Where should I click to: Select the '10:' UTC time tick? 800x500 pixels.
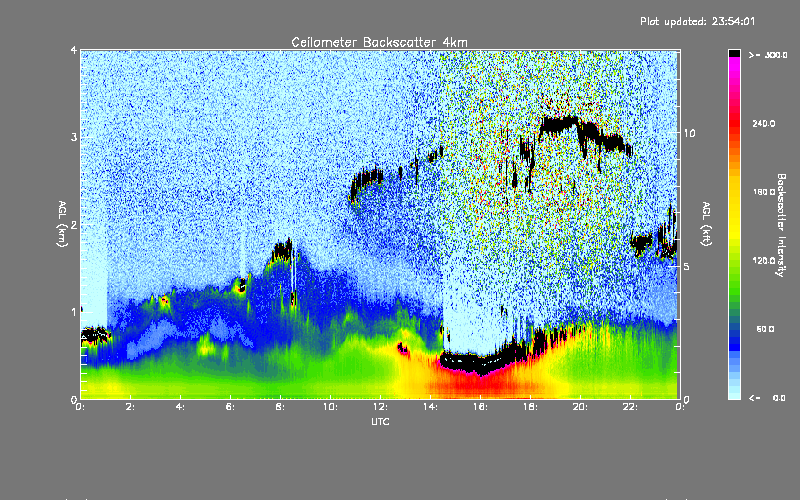point(330,407)
